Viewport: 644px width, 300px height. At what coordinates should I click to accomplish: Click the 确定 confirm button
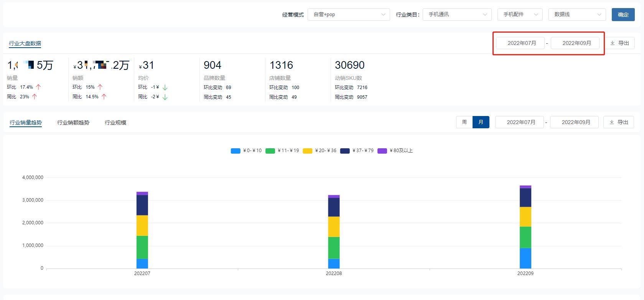pyautogui.click(x=623, y=15)
